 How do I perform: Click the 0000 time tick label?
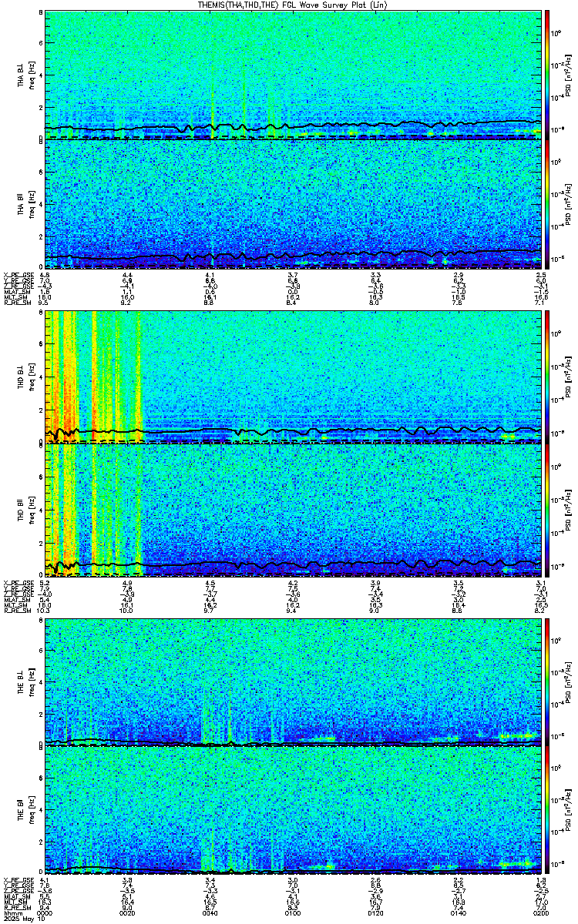(45, 912)
